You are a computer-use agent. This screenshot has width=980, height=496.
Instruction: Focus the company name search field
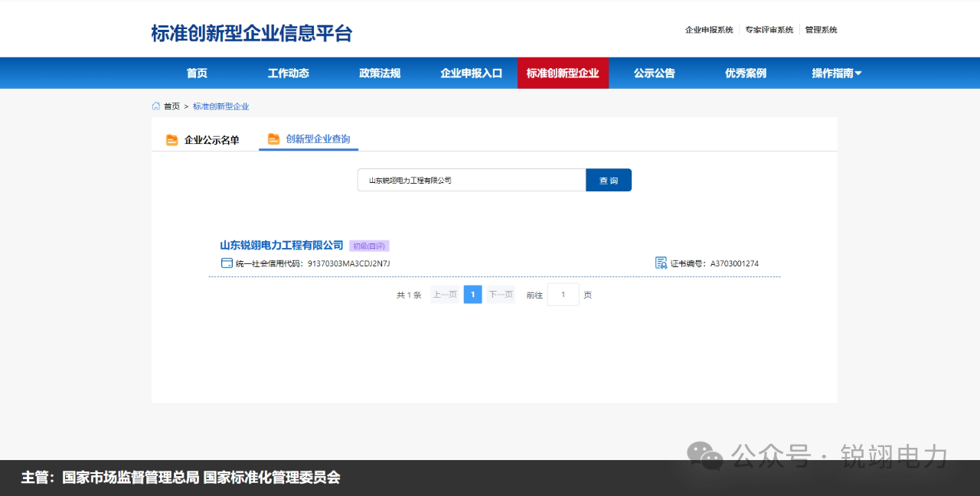pos(472,180)
